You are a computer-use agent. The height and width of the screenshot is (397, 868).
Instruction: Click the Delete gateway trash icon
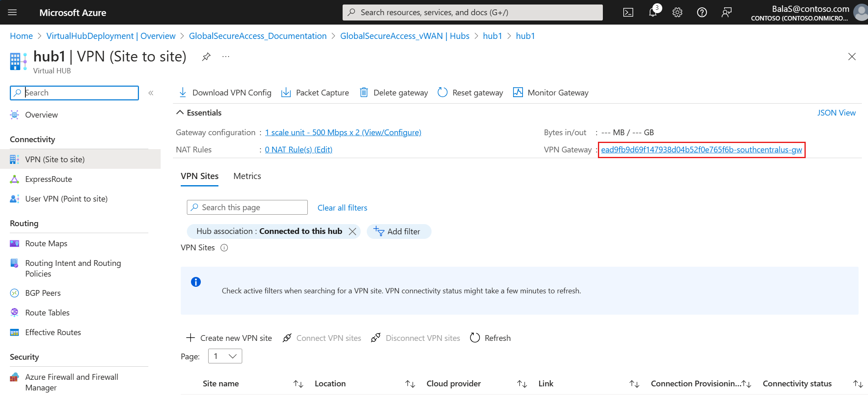pos(364,93)
